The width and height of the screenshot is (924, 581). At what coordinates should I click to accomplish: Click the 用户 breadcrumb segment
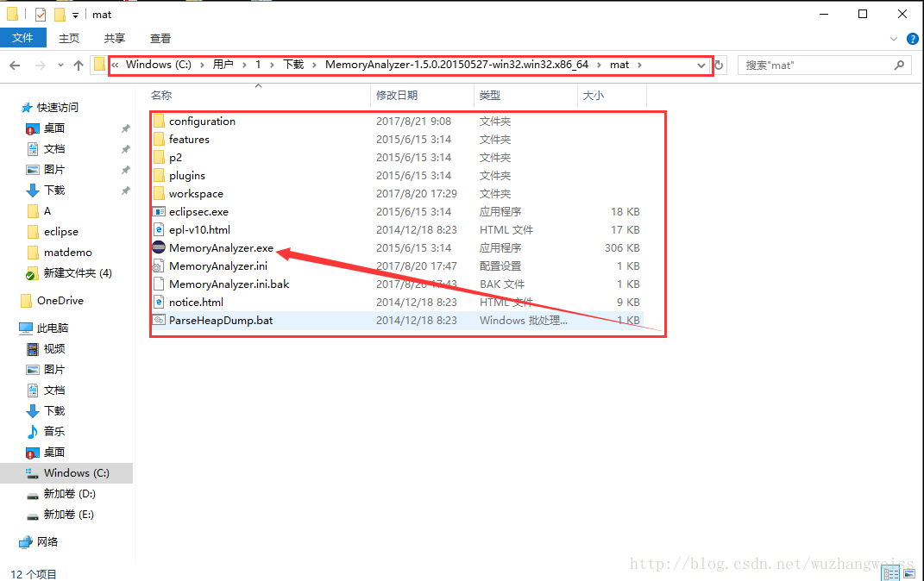tap(223, 65)
